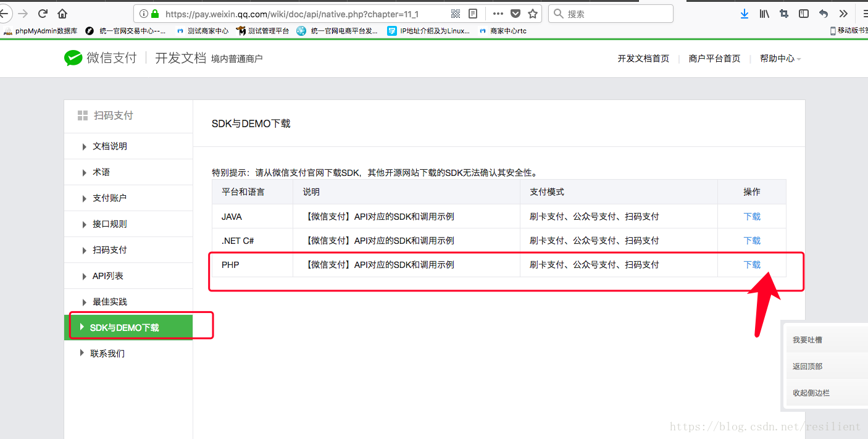Expand 扫码支付 sidebar section in the list
Viewport: 868px width, 439px height.
coord(128,250)
